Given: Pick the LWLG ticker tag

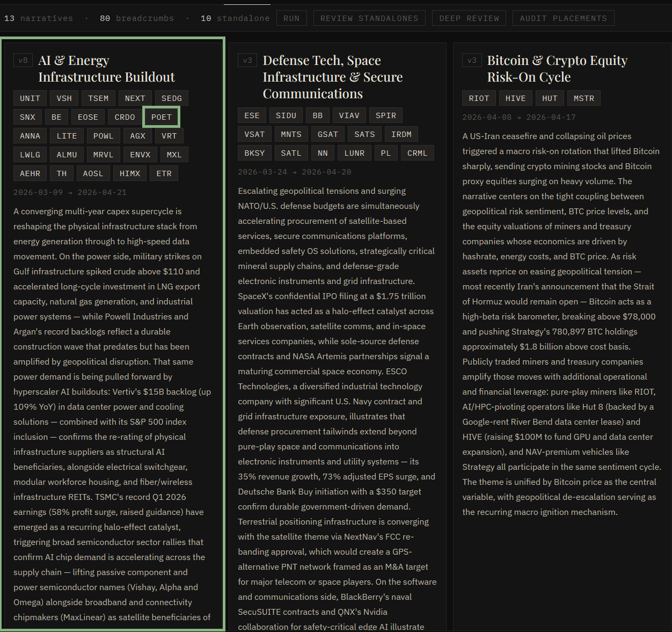Looking at the screenshot, I should click(30, 155).
